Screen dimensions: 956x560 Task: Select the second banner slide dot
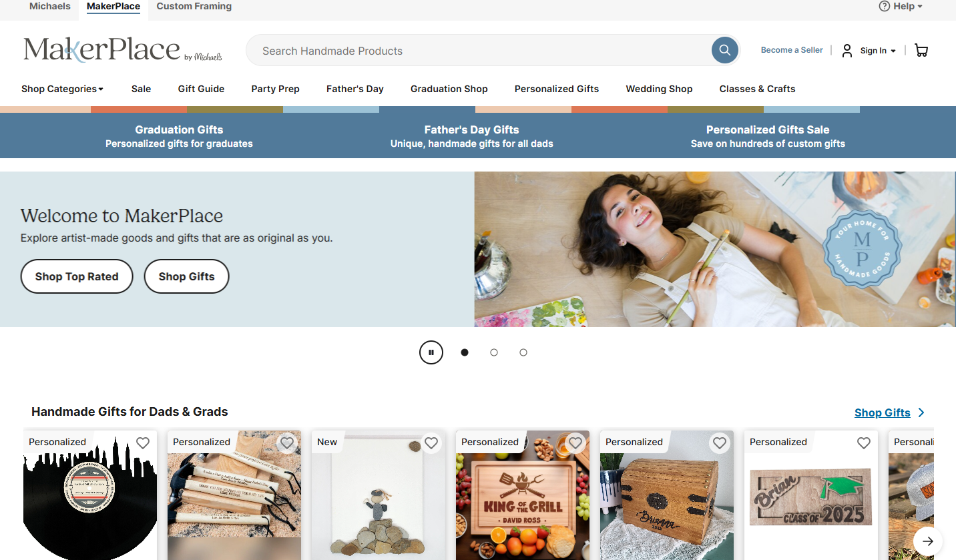pos(494,352)
